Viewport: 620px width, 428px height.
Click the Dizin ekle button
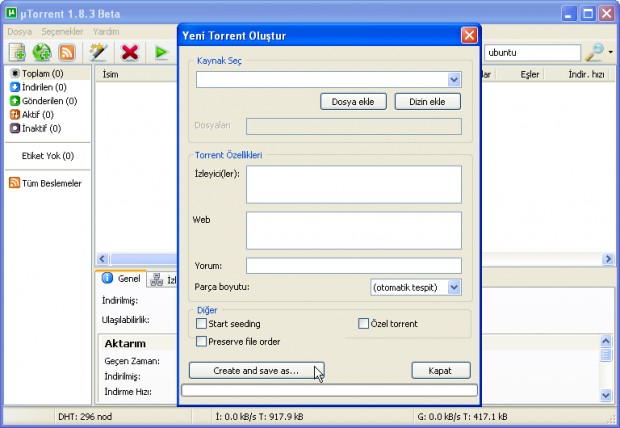coord(427,102)
